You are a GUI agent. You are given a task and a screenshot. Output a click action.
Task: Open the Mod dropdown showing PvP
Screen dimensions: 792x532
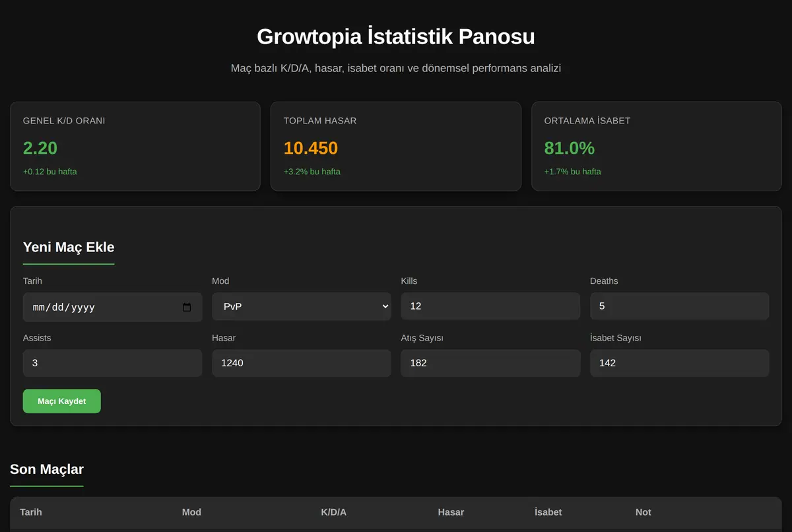302,307
